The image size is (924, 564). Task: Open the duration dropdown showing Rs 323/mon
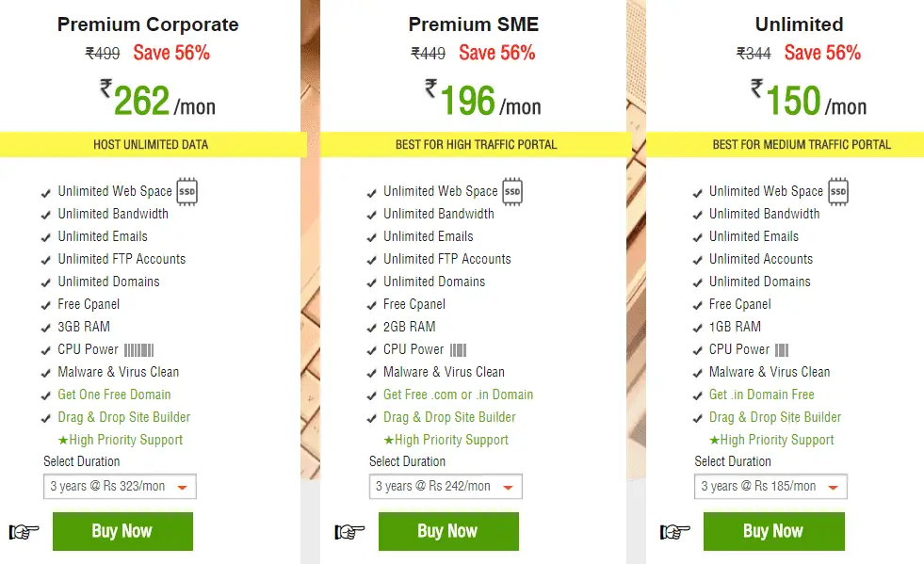120,487
